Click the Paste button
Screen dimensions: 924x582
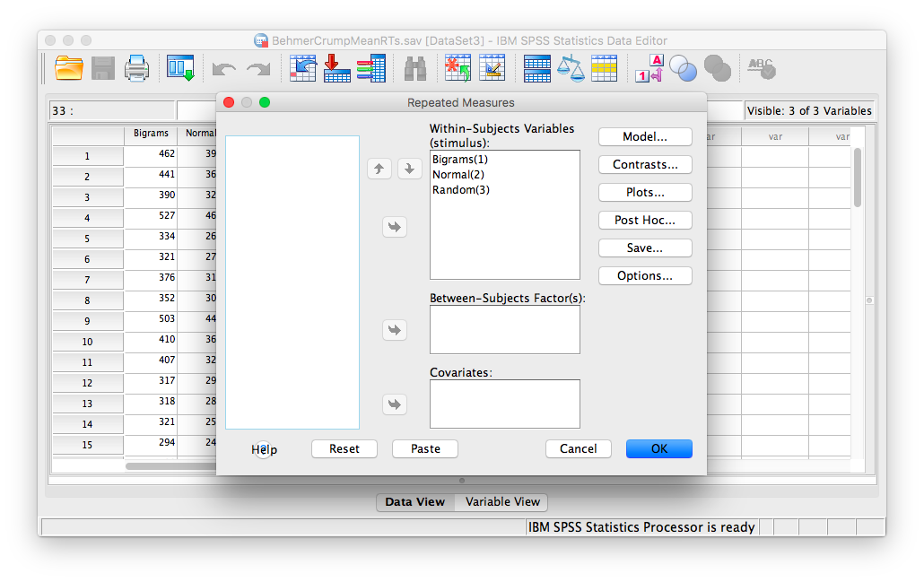[425, 449]
